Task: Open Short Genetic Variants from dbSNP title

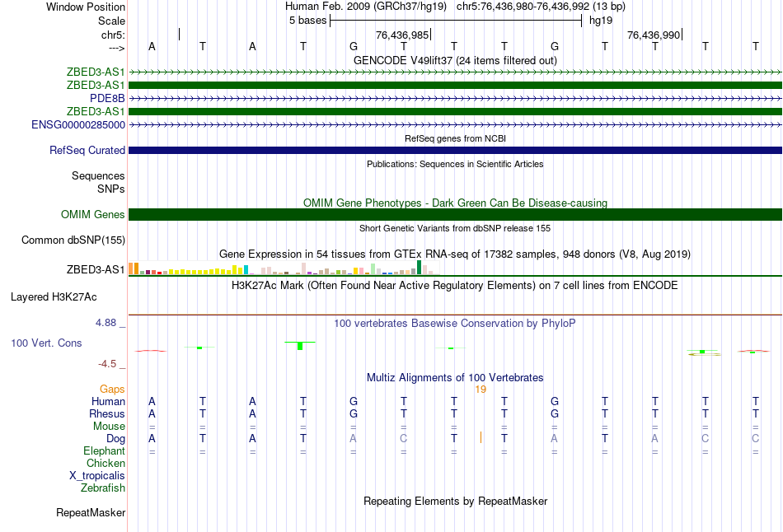Action: pos(455,229)
